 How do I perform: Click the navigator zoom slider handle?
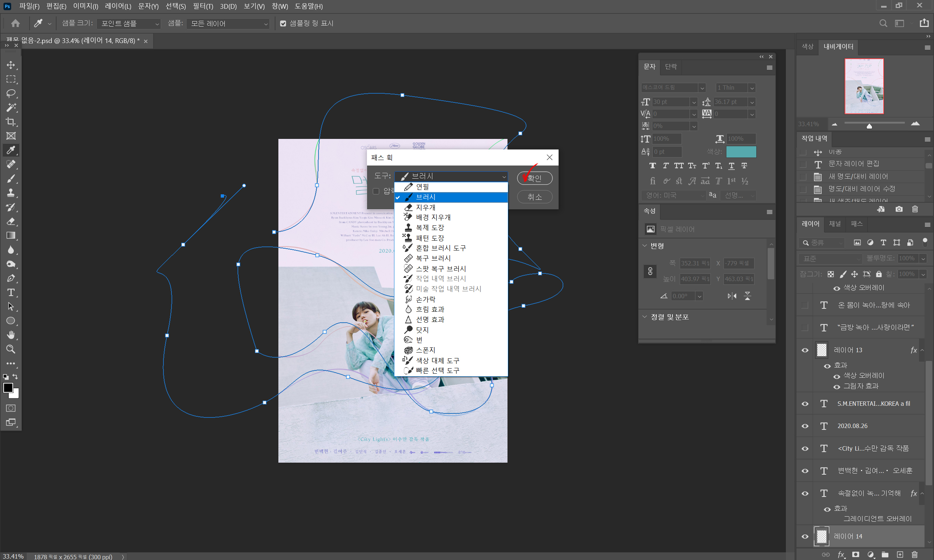869,126
